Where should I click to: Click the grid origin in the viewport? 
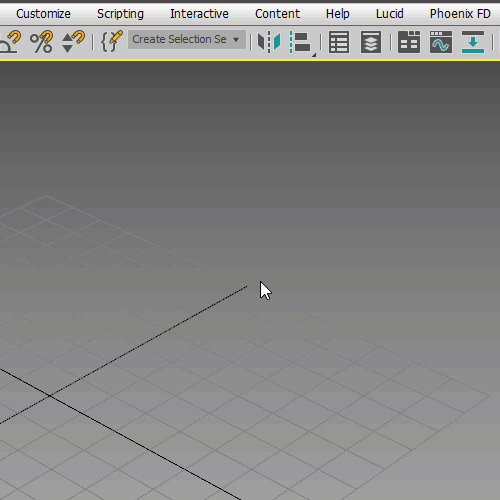point(50,396)
